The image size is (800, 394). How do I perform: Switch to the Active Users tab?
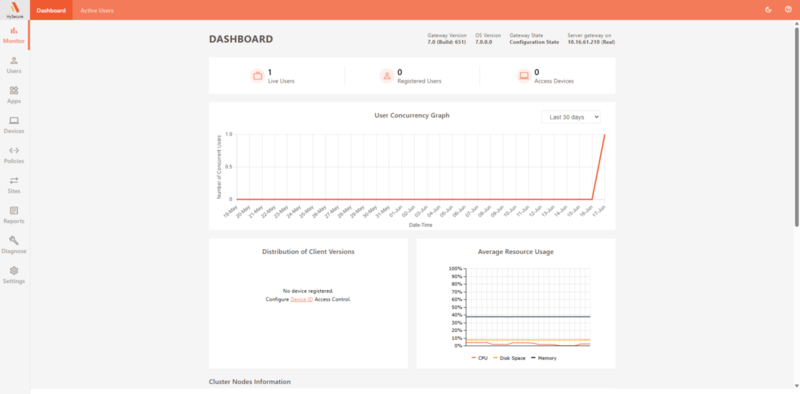tap(97, 10)
